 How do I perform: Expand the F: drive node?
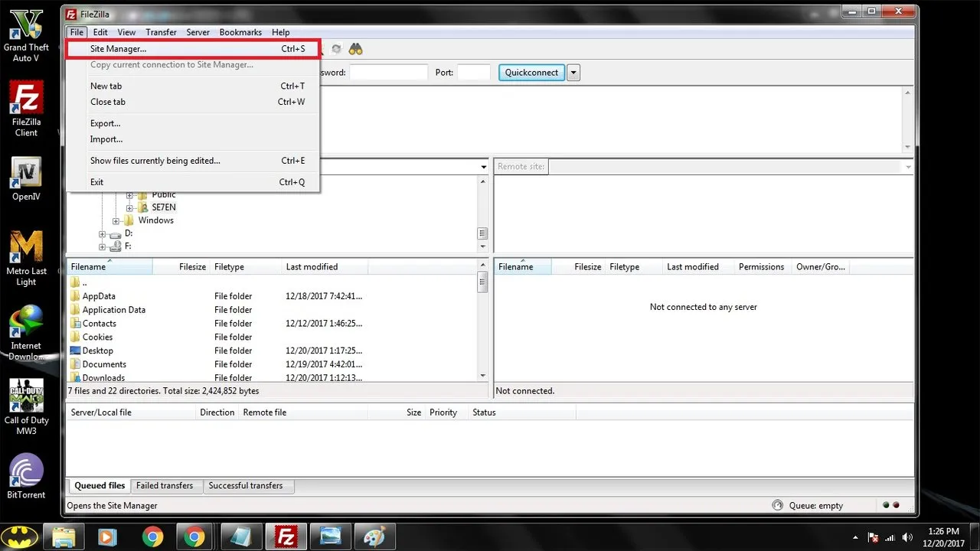point(103,246)
